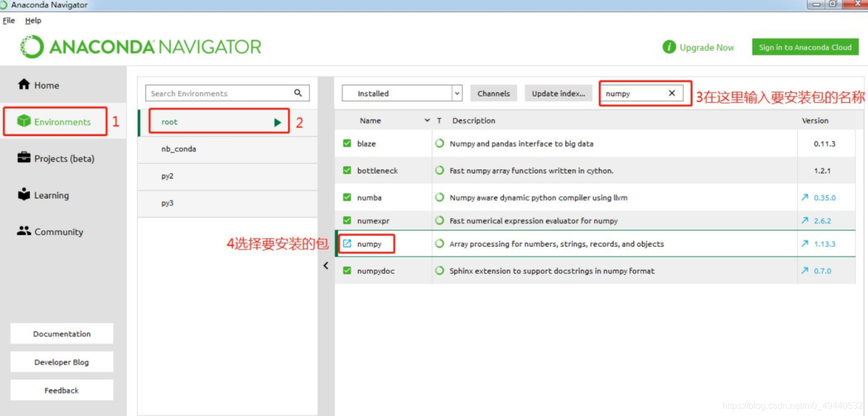Viewport: 868px width, 416px height.
Task: Click the numpy row type circle icon
Action: [439, 244]
